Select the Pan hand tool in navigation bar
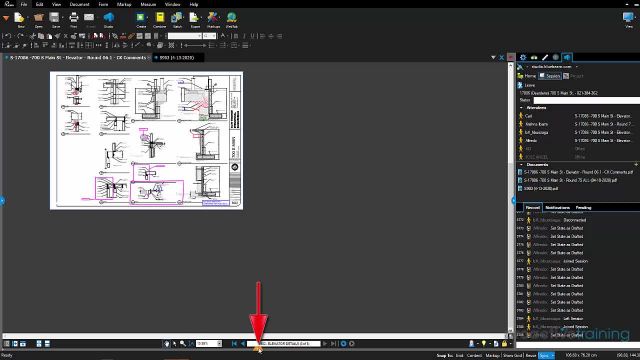This screenshot has height=360, width=640. (167, 344)
